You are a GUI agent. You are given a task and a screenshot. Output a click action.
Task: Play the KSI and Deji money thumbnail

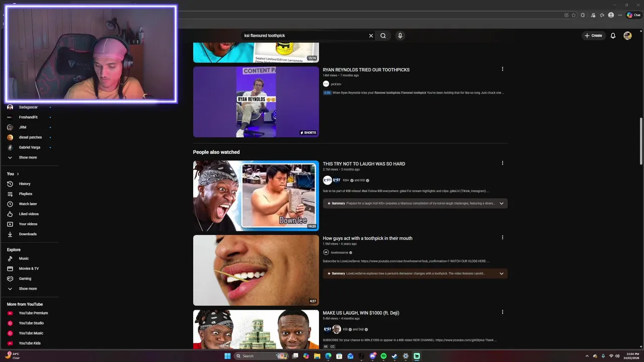click(256, 329)
